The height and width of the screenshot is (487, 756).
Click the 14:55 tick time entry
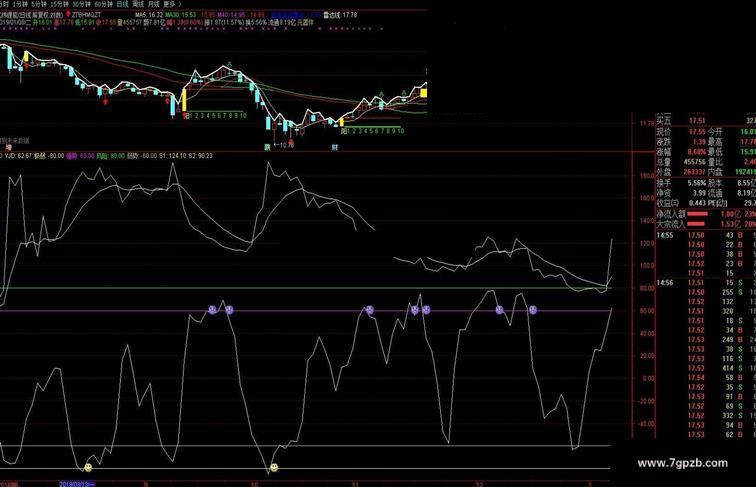tap(664, 235)
